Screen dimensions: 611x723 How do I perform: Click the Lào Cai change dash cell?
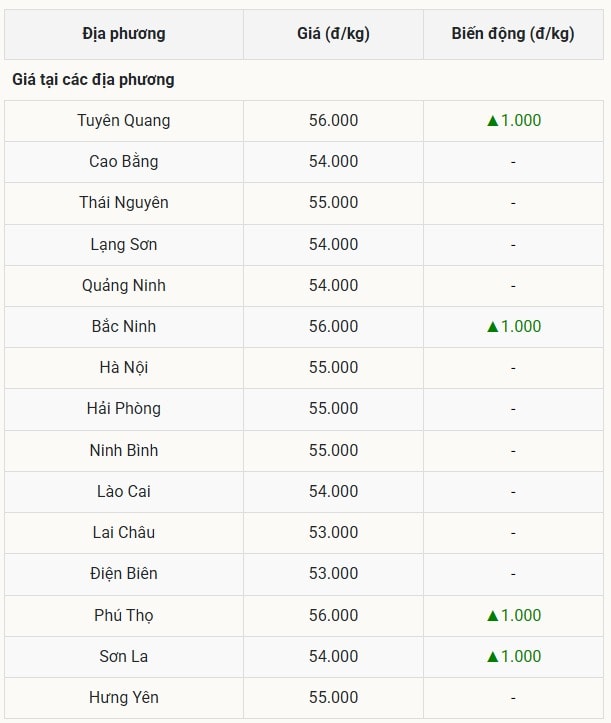click(513, 492)
